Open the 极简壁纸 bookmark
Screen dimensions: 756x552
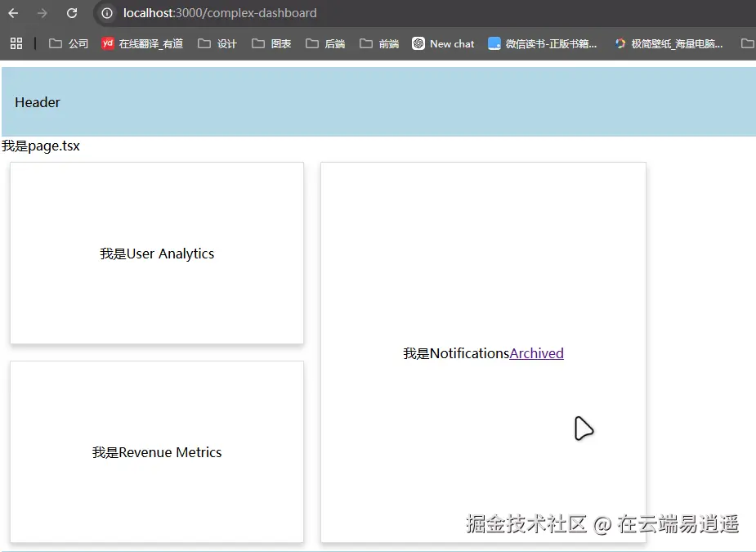(x=669, y=44)
